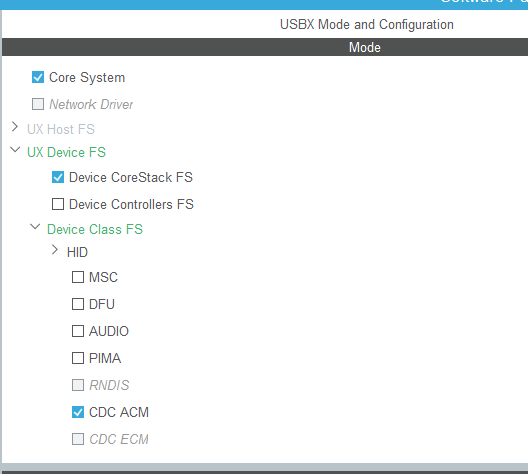
Task: Collapse the UX Device FS node
Action: point(15,149)
